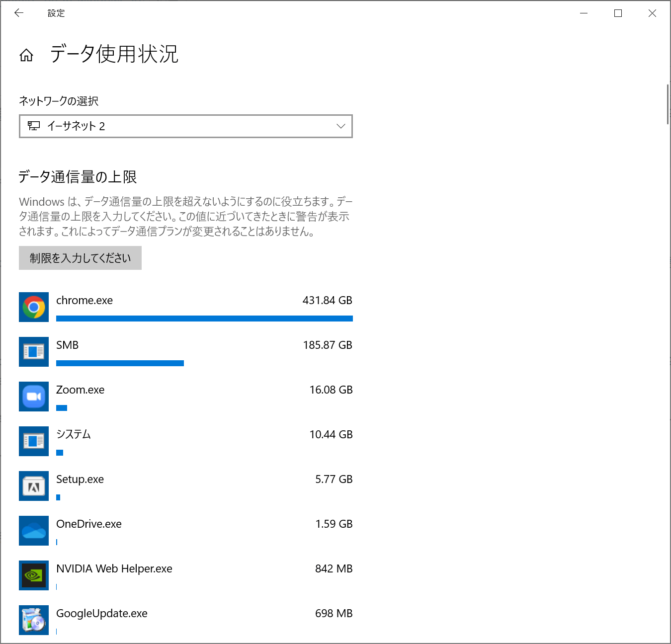This screenshot has width=671, height=644.
Task: Click the システム Windows icon
Action: [x=33, y=441]
